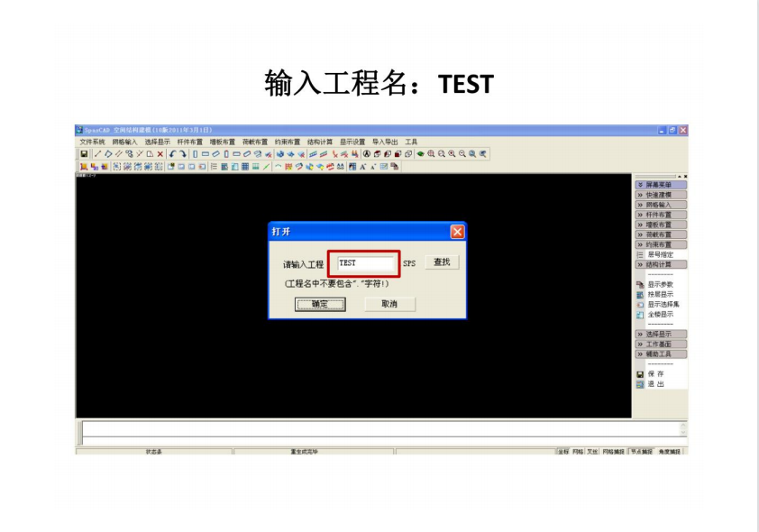Viewport: 759px width, 532px height.
Task: Toggle 网格捕捉 in the status bar
Action: point(613,451)
